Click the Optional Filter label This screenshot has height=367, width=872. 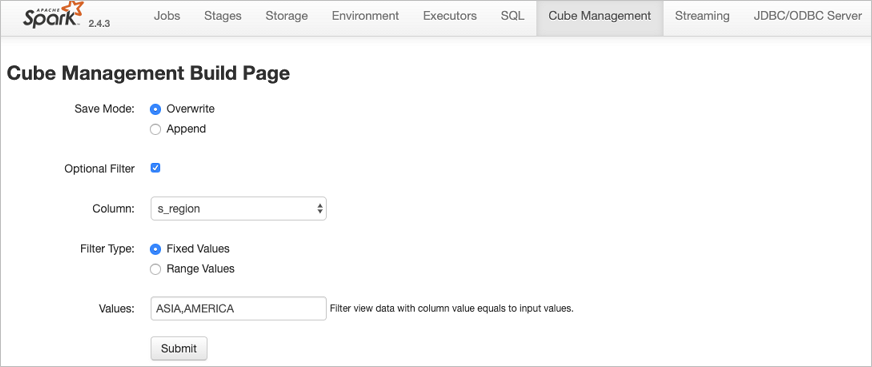pyautogui.click(x=100, y=168)
